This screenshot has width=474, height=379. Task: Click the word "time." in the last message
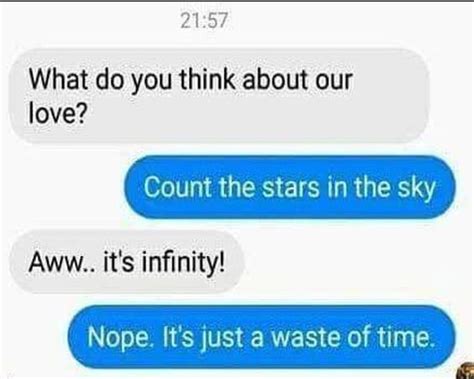pos(406,337)
